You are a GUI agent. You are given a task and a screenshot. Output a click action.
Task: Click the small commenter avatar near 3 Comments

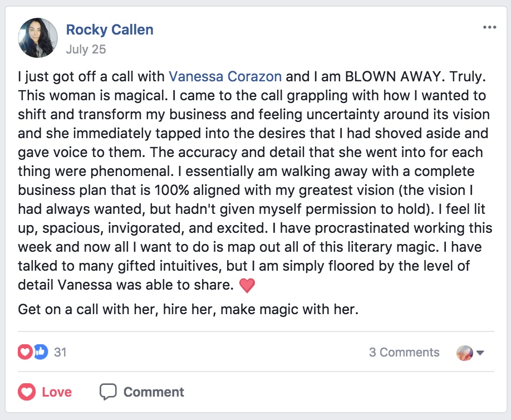(465, 353)
